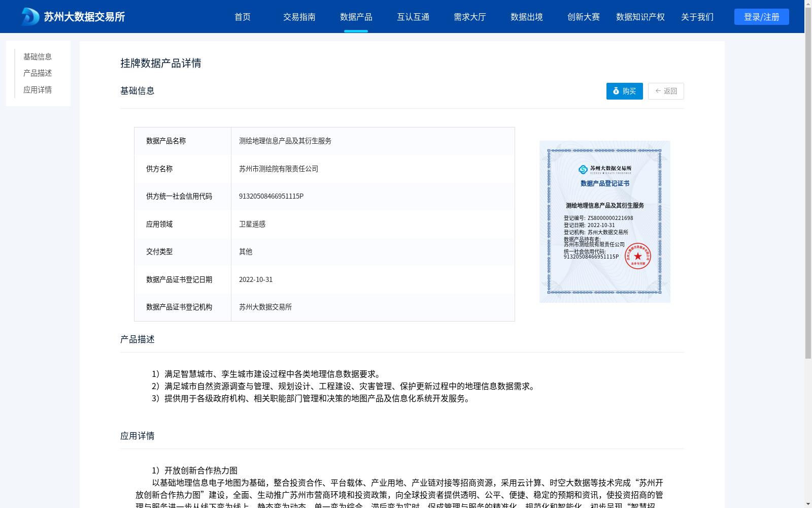The height and width of the screenshot is (508, 812).
Task: Jump to 应用详情 in the sidebar
Action: [38, 90]
